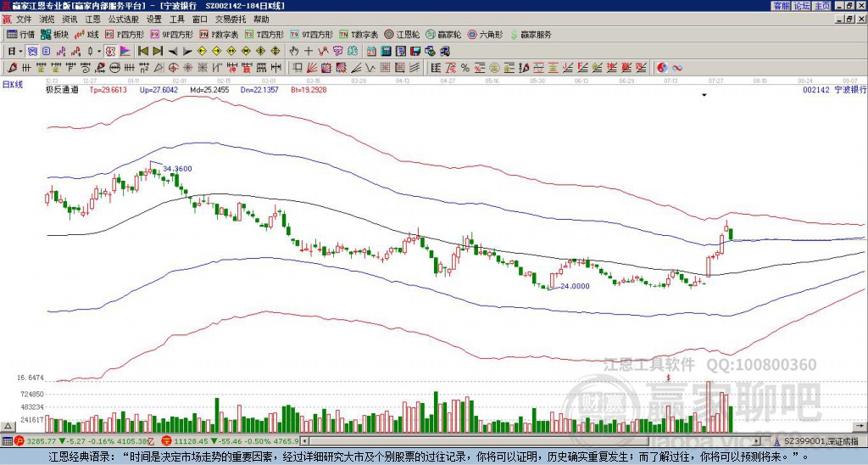
Task: Click the small keyboard icon in status bar
Action: (7, 441)
